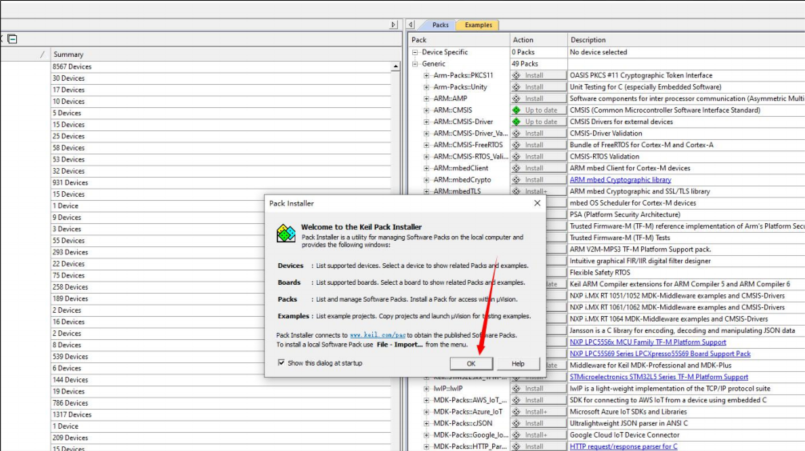Install the MDK-Packs::cJSON pack
This screenshot has height=451, width=805.
pyautogui.click(x=539, y=423)
